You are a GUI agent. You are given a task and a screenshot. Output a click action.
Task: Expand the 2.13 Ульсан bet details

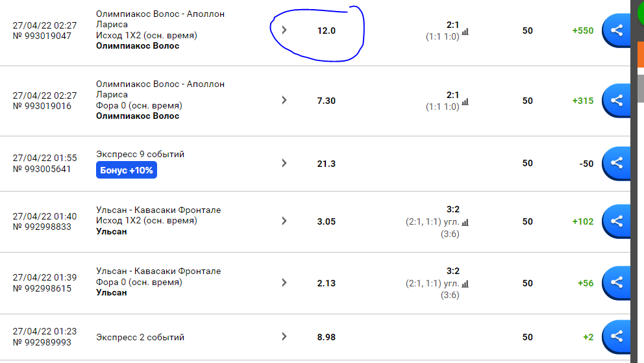pyautogui.click(x=284, y=282)
